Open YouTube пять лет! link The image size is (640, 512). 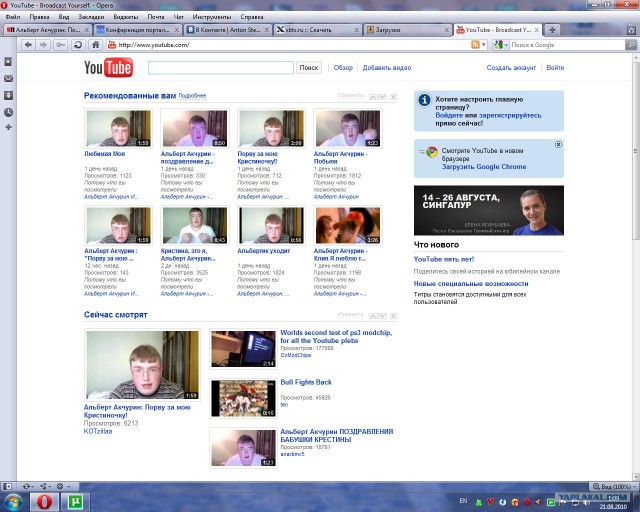[x=444, y=259]
